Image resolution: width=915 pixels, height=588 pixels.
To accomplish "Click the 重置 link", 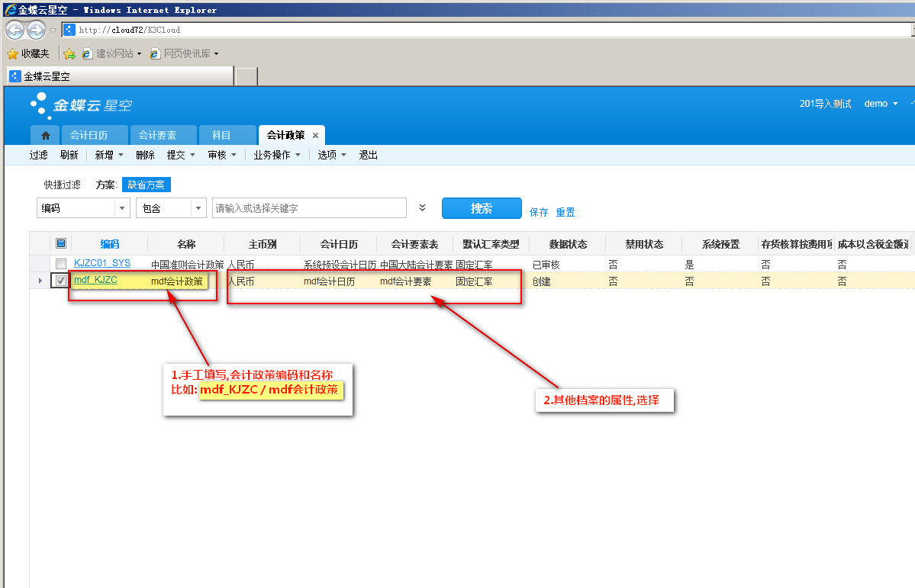I will click(x=565, y=212).
